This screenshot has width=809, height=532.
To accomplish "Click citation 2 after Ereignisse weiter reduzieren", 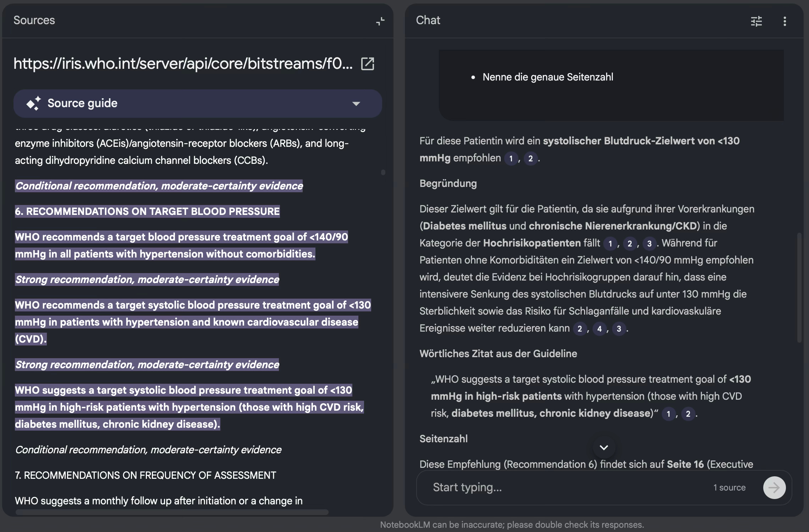I will point(580,329).
